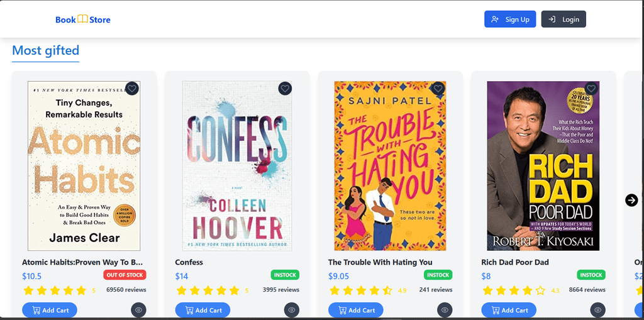The height and width of the screenshot is (320, 644).
Task: Add Confess to the cart
Action: (203, 310)
